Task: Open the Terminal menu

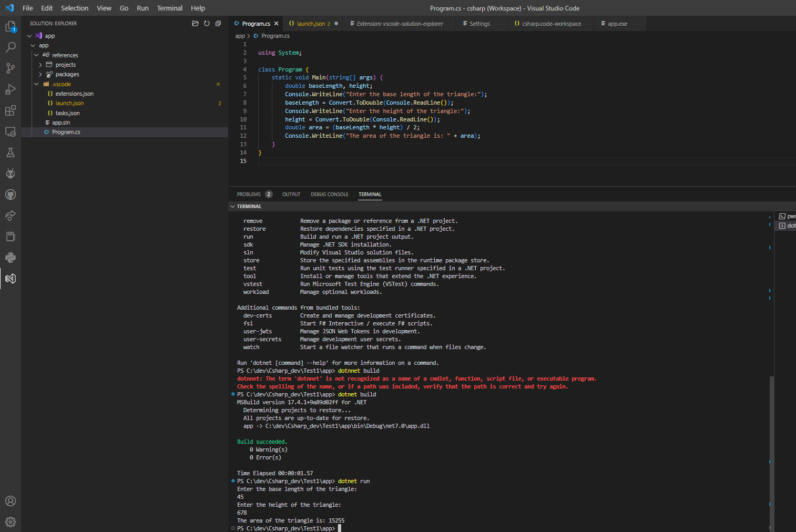Action: pos(170,8)
